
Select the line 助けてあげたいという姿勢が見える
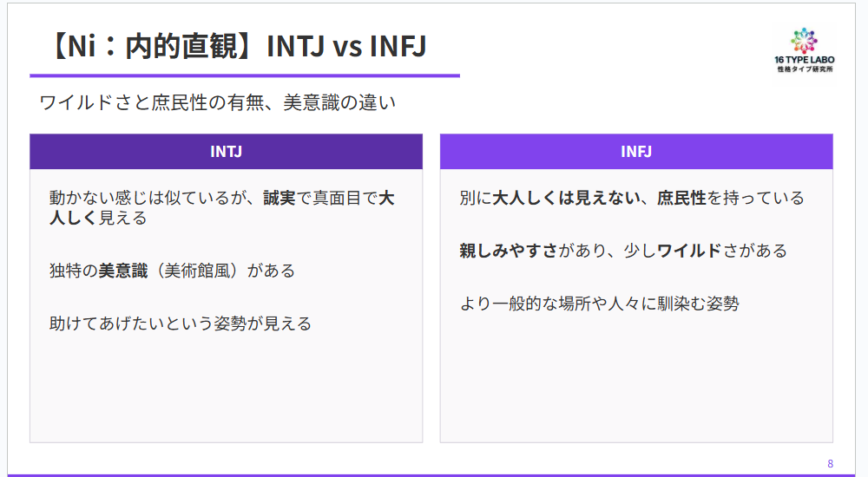click(x=181, y=323)
